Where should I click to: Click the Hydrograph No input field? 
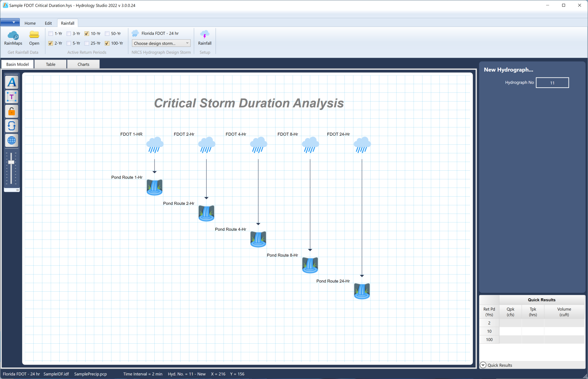(552, 82)
